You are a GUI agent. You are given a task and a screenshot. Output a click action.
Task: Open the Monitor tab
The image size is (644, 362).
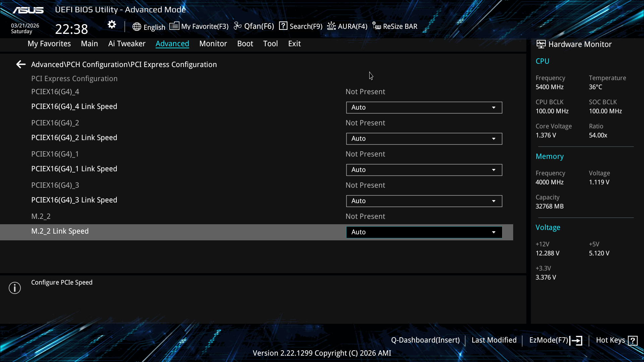click(x=213, y=44)
